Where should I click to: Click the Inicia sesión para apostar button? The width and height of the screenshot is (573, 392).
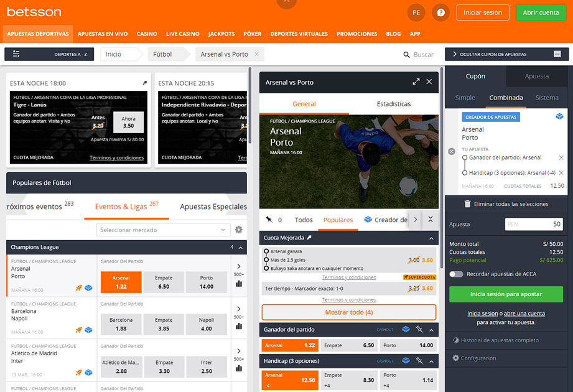[506, 293]
